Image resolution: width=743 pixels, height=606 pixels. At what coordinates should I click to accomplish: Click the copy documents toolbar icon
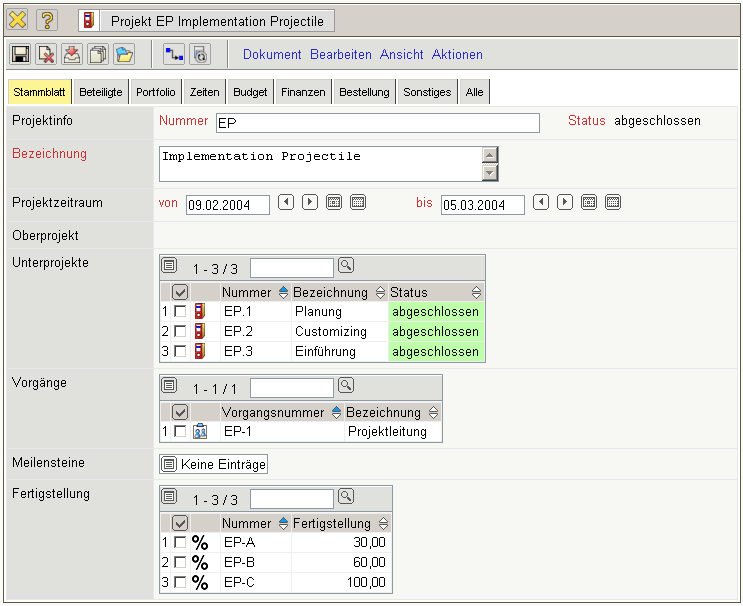point(98,55)
